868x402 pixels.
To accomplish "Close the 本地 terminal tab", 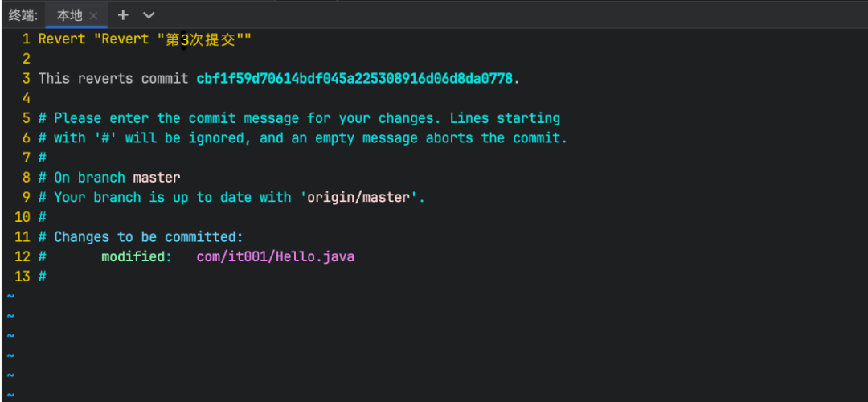I will coord(93,15).
